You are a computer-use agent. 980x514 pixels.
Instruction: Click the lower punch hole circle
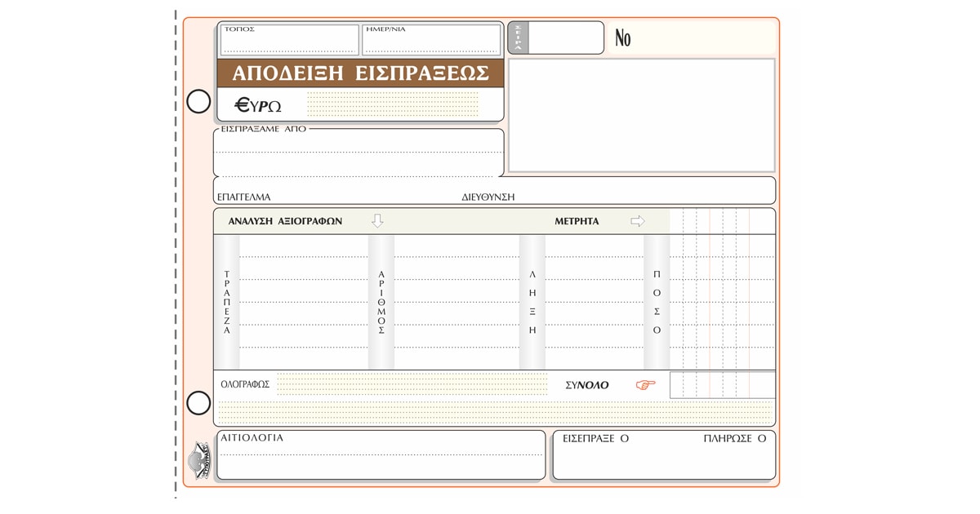(198, 403)
